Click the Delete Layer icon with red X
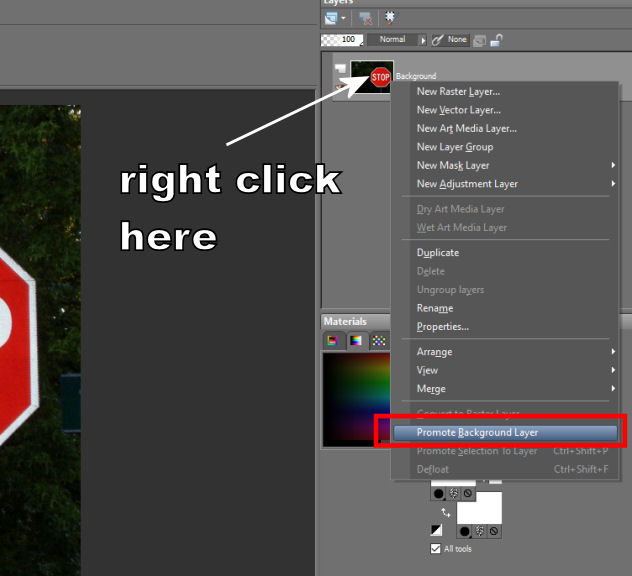The height and width of the screenshot is (576, 632). click(x=366, y=18)
